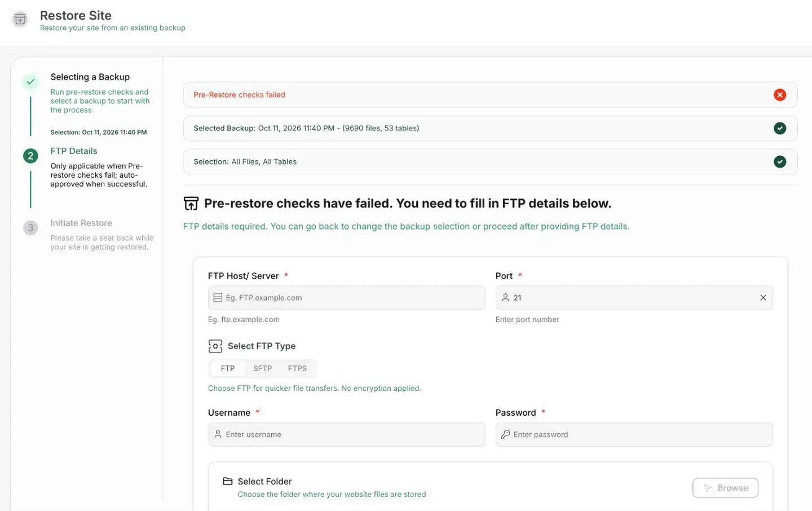Click the server icon in FTP Host field
812x511 pixels.
pos(218,298)
